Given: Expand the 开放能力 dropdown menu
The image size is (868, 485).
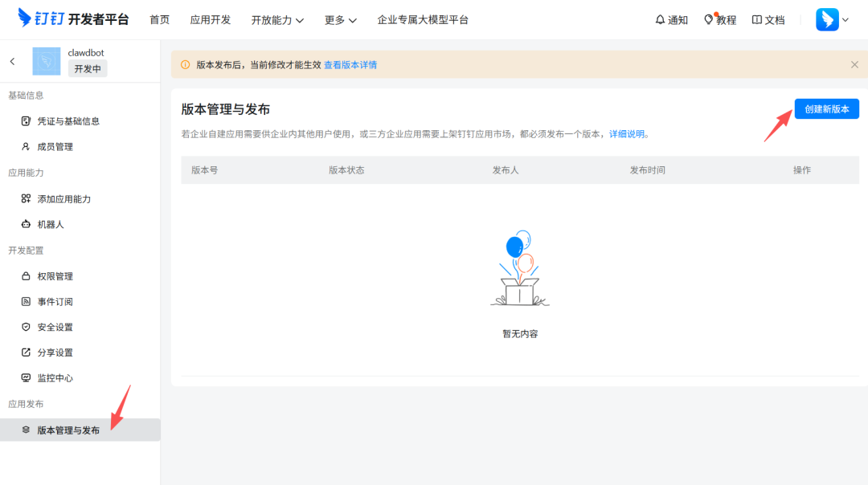Looking at the screenshot, I should 277,20.
